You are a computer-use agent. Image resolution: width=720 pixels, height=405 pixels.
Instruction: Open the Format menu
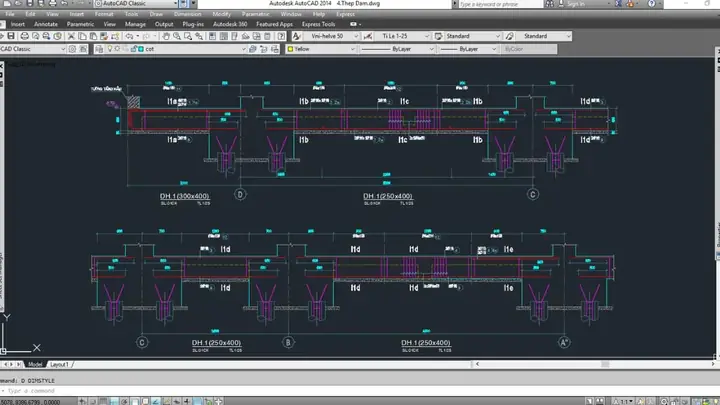click(x=104, y=14)
